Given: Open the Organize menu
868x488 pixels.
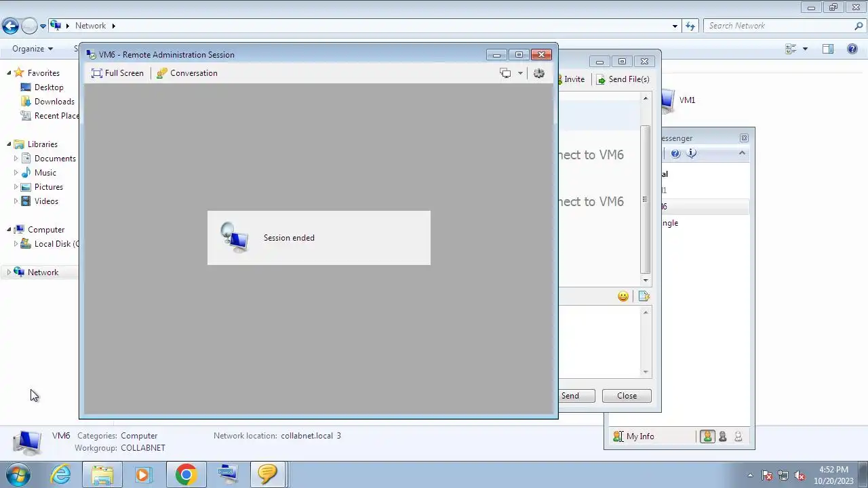Looking at the screenshot, I should [32, 49].
